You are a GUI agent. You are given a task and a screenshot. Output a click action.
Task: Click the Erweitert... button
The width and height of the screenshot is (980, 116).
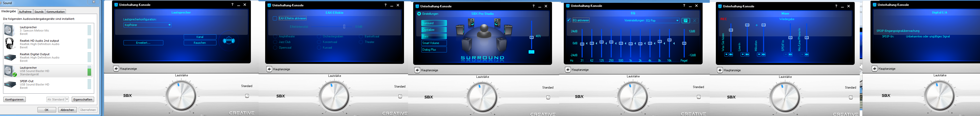pyautogui.click(x=143, y=43)
